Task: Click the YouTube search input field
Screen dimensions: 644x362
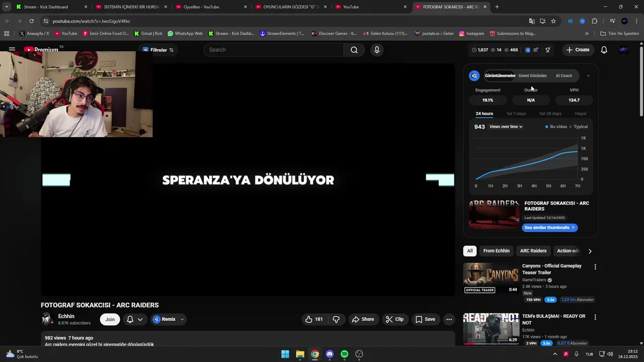Action: pyautogui.click(x=274, y=50)
